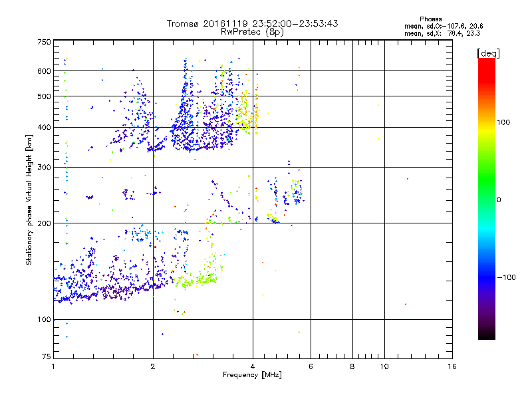Click the x-axis tick label '16'
The image size is (532, 399).
tap(452, 366)
